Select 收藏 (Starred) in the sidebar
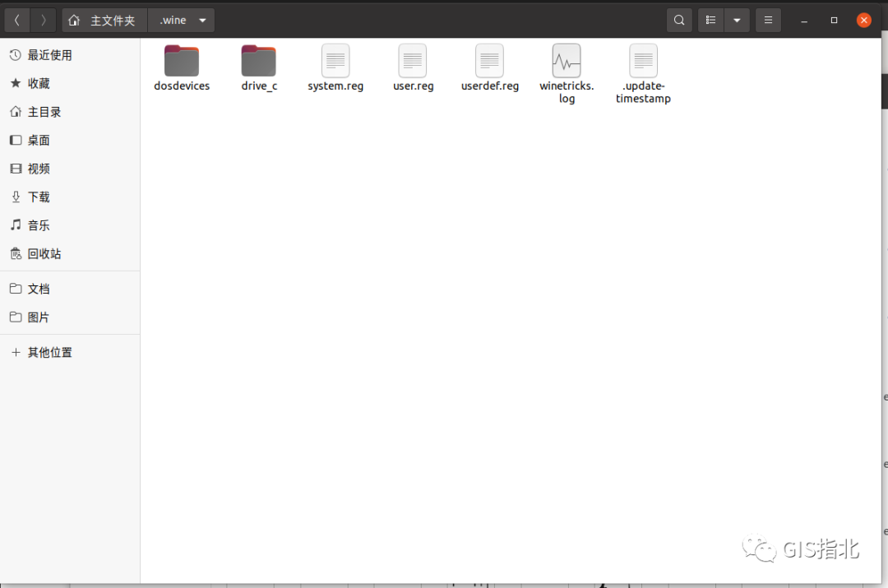The image size is (888, 588). 39,83
